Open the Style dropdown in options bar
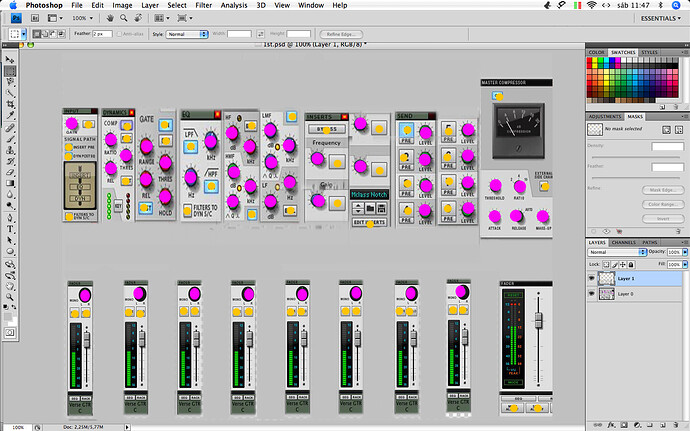Image resolution: width=690 pixels, height=431 pixels. tap(187, 34)
